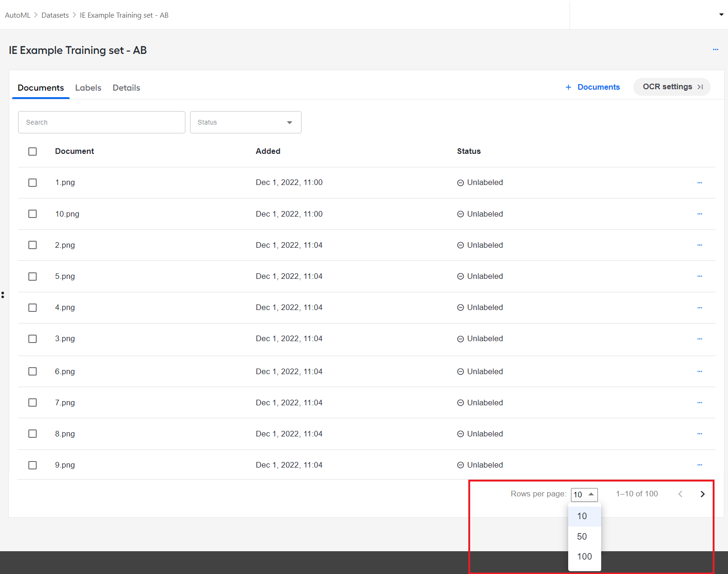728x574 pixels.
Task: Switch to the Details tab
Action: (x=126, y=88)
